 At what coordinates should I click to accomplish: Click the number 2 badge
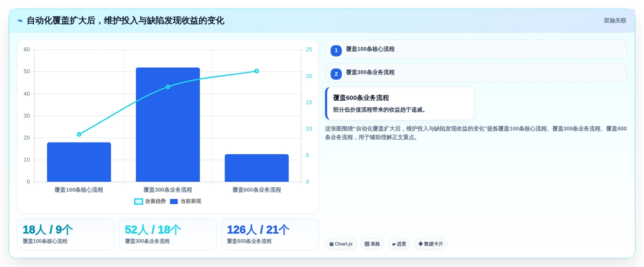click(336, 74)
